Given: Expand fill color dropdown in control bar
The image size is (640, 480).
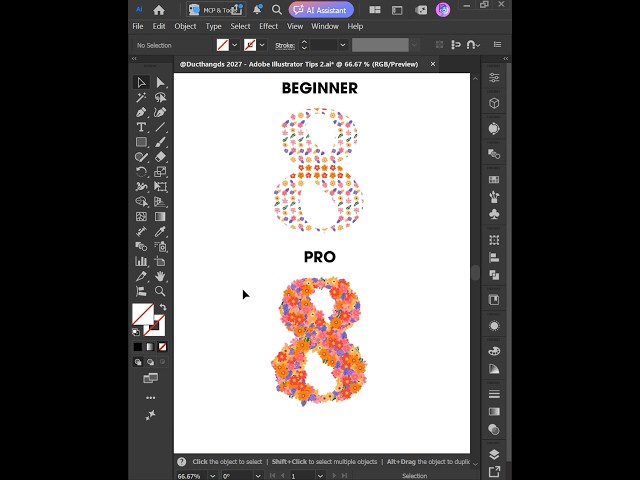Looking at the screenshot, I should [235, 45].
